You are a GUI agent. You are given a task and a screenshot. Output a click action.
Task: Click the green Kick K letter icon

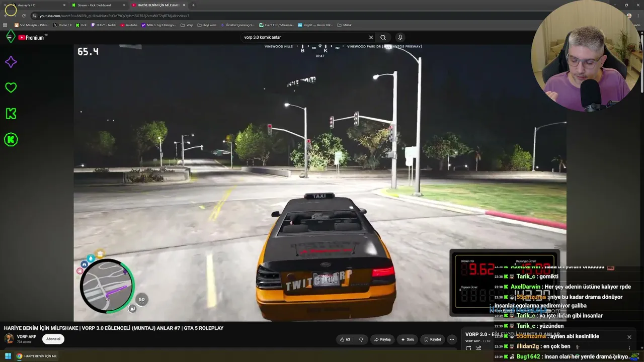point(11,114)
